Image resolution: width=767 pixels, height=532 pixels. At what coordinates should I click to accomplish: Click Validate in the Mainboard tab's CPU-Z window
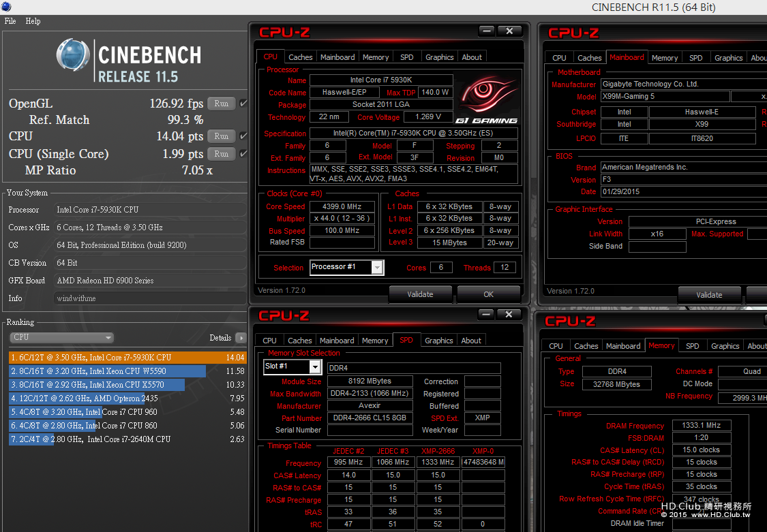click(x=709, y=294)
